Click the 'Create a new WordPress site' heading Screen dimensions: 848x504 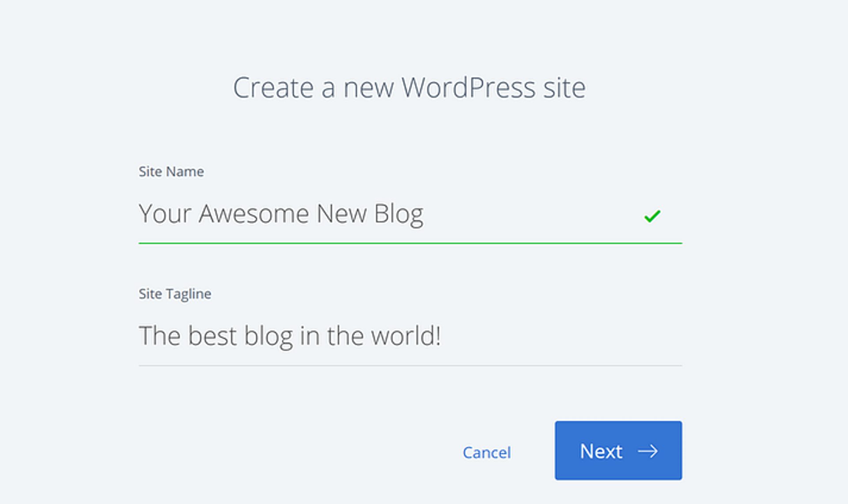click(410, 87)
